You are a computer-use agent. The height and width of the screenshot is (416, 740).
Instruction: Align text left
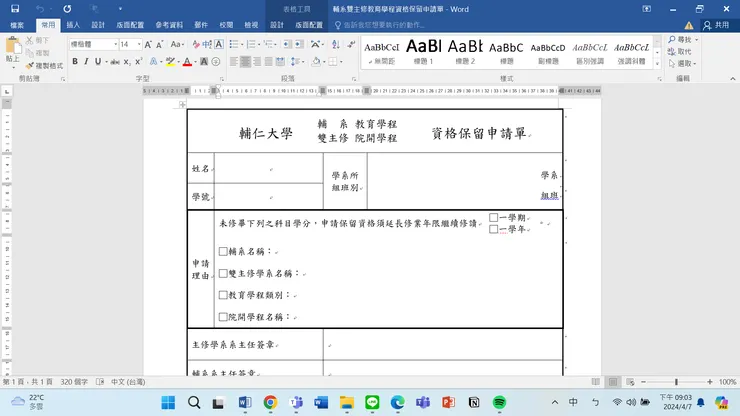coord(234,61)
